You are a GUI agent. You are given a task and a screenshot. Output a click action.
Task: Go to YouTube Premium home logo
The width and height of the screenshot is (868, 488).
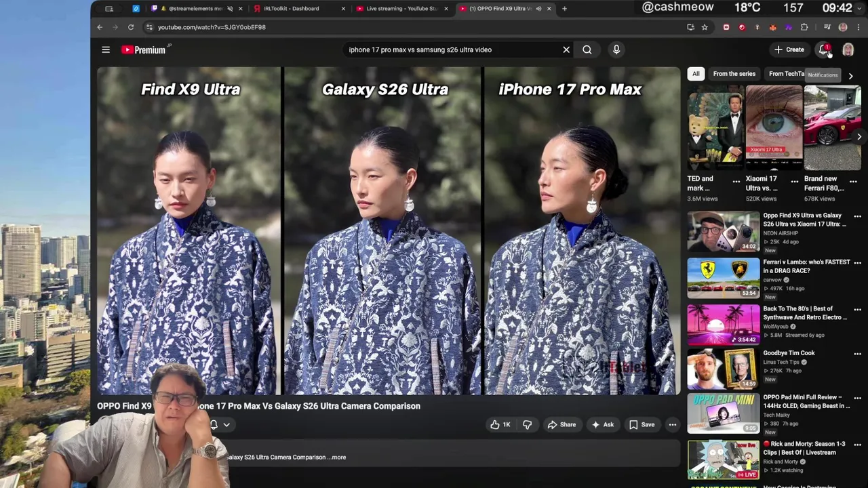point(145,49)
